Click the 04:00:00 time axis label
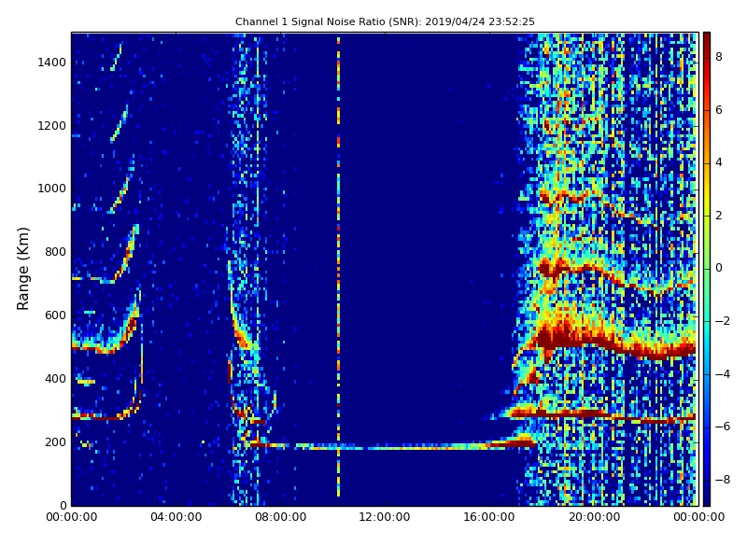747x560 pixels. click(x=176, y=517)
